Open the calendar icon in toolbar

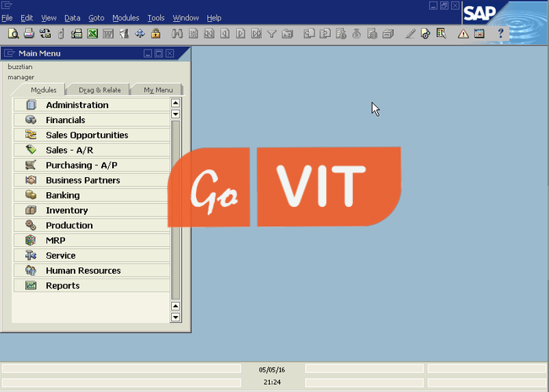479,34
